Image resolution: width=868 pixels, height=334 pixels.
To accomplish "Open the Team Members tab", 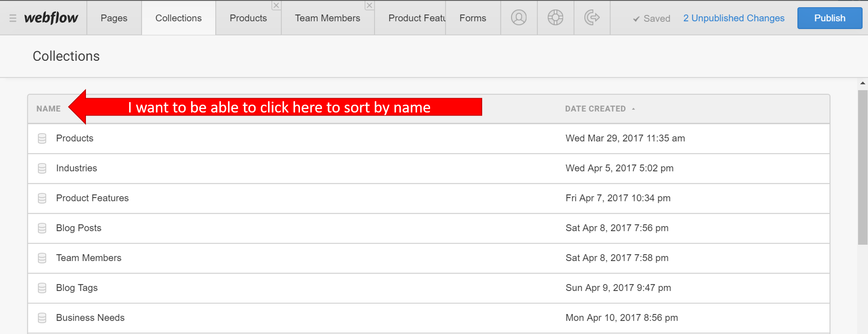I will tap(328, 18).
